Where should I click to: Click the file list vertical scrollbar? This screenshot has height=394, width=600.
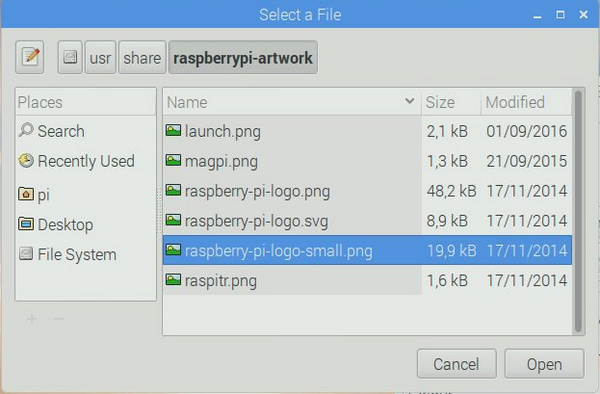click(578, 211)
